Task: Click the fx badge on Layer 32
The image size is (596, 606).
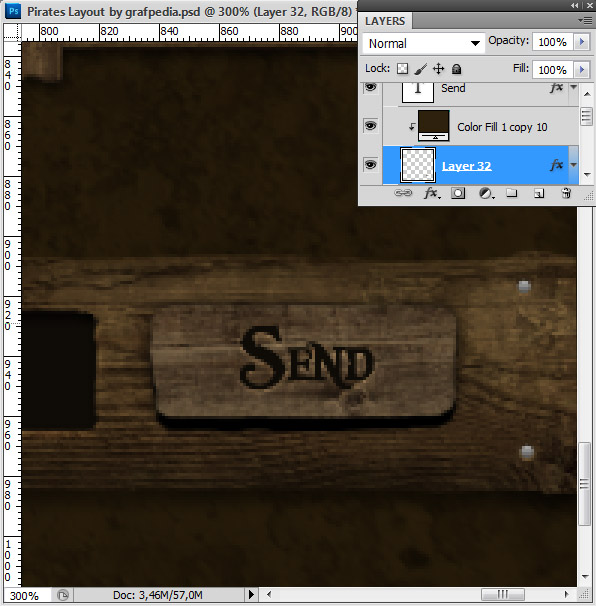Action: click(557, 165)
